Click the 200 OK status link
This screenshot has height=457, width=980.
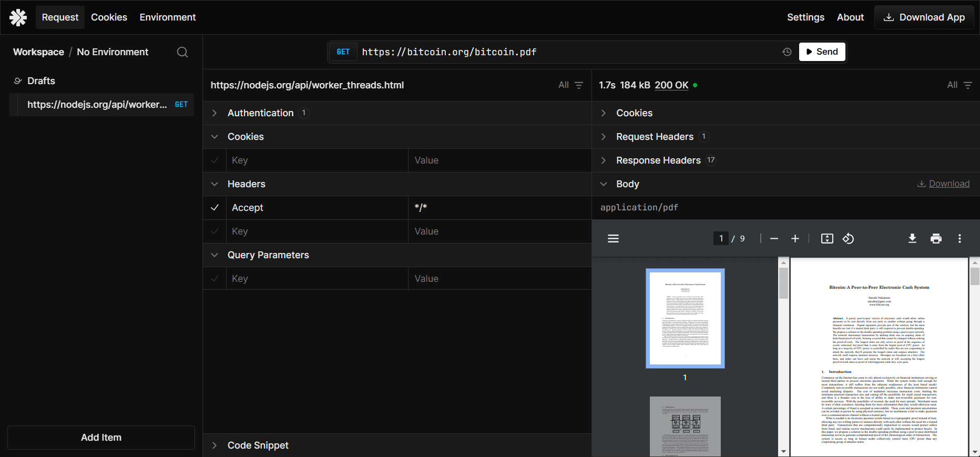(x=671, y=85)
